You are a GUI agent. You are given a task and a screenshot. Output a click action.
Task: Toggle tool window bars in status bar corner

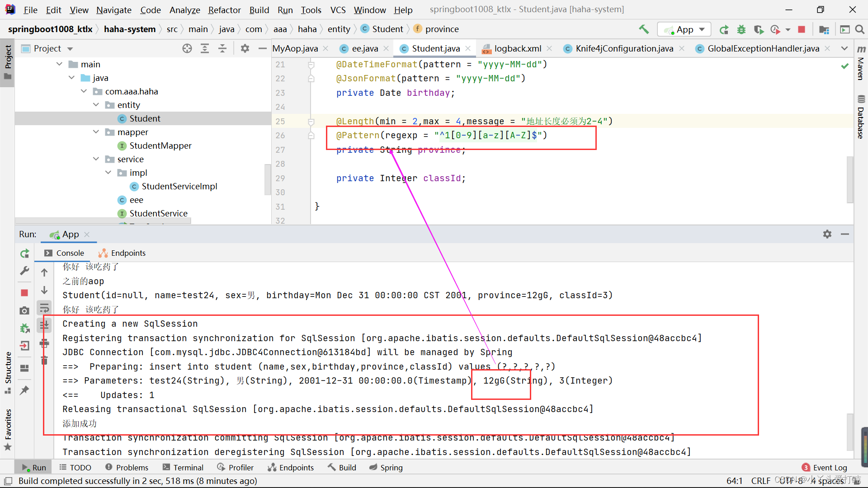point(8,481)
